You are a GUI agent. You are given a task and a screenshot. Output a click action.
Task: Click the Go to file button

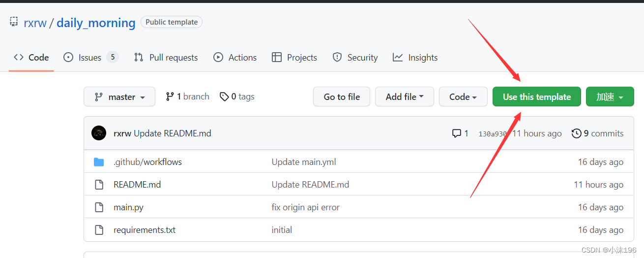[342, 97]
